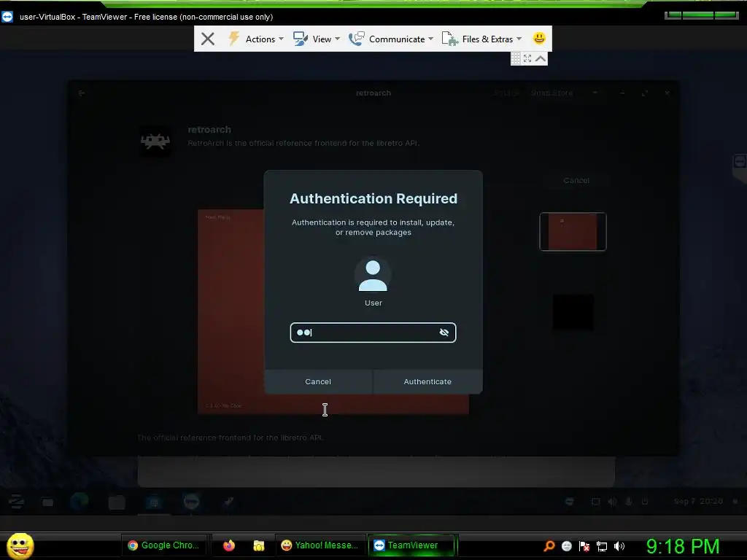Select the black screenshot thumbnail on the right
The width and height of the screenshot is (747, 560).
[x=573, y=312]
